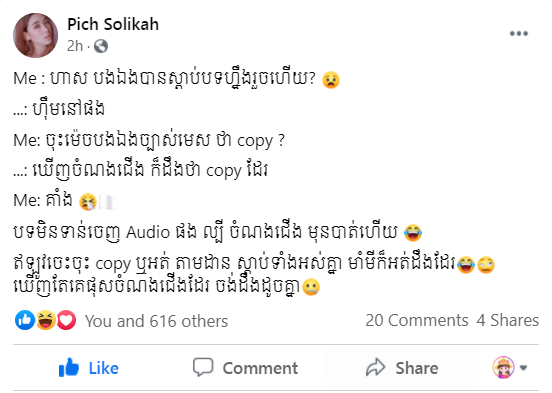
Task: Expand the comment-as profile dropdown arrow
Action: 523,368
